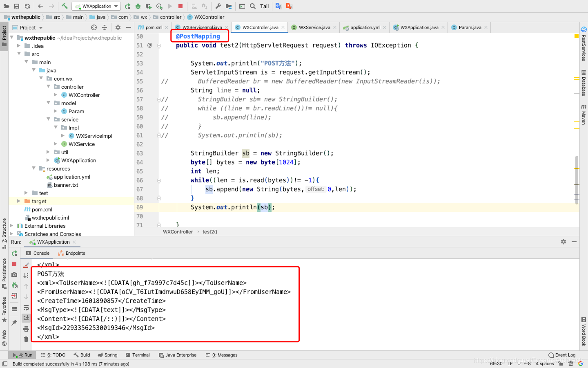Expand the test folder
Viewport: 588px width, 368px height.
[x=26, y=193]
